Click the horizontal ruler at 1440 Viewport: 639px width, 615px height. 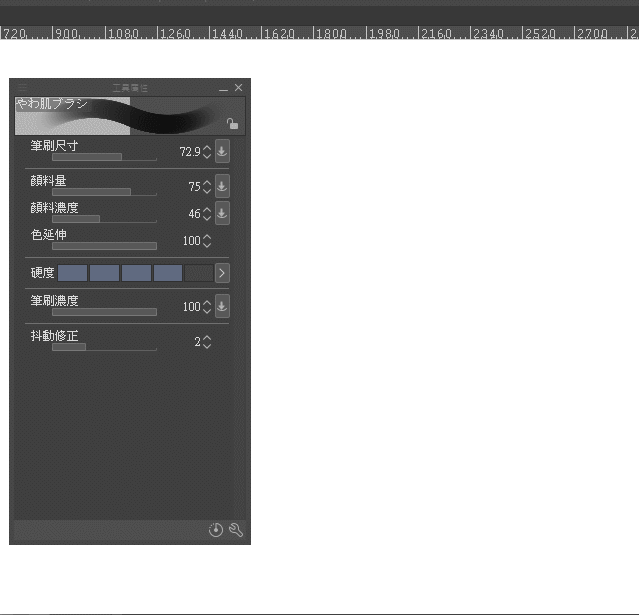click(x=227, y=33)
